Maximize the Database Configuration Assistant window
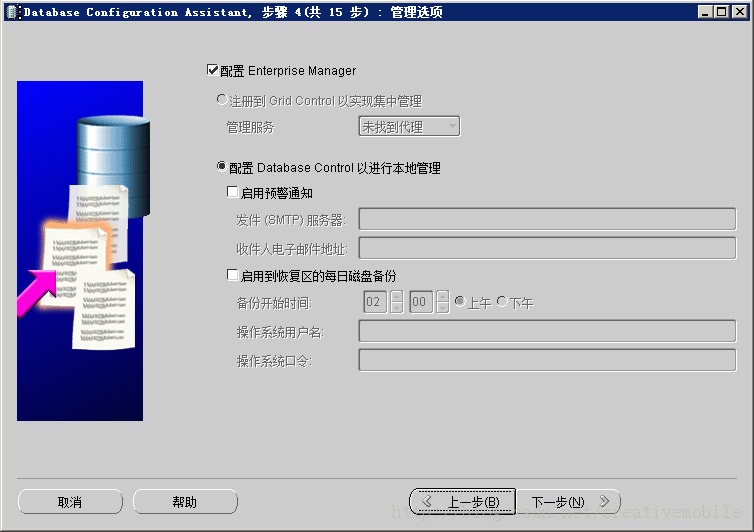 click(x=722, y=12)
